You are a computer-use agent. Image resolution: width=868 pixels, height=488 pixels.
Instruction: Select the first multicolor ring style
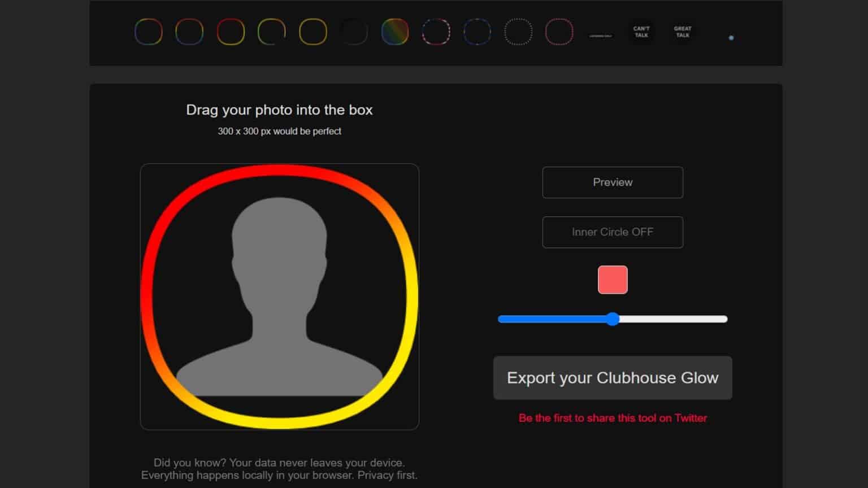tap(148, 32)
